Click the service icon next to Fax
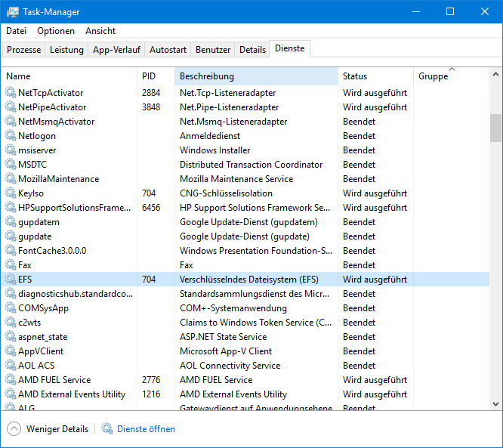This screenshot has height=448, width=503. pyautogui.click(x=11, y=265)
